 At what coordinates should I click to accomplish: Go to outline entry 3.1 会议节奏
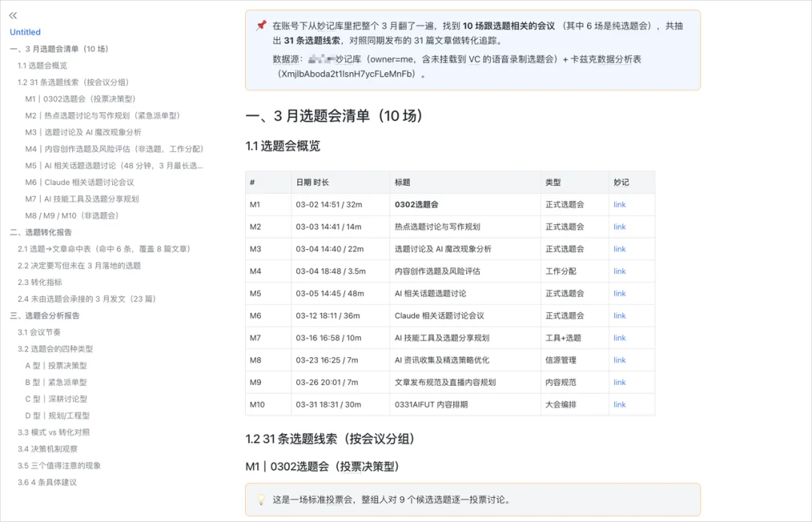coord(39,332)
